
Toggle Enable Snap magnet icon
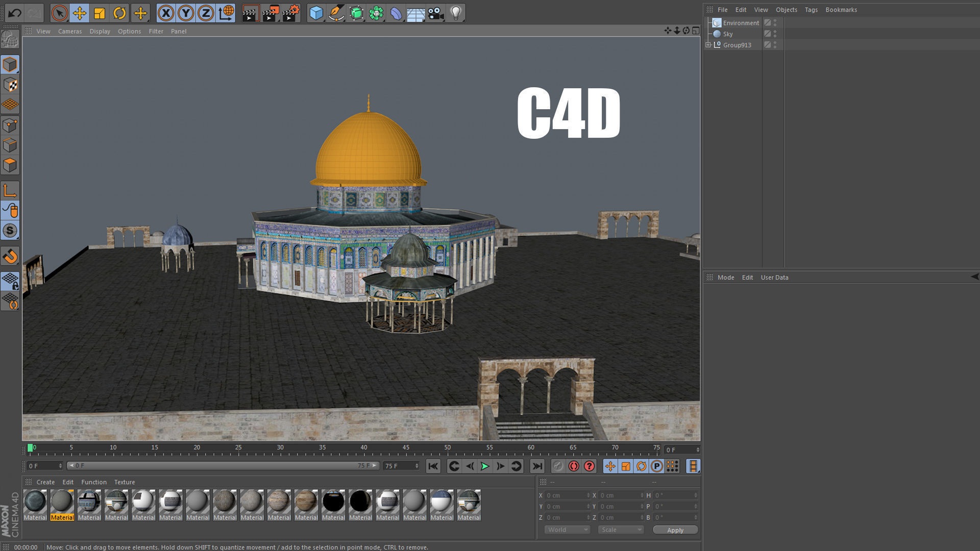tap(10, 256)
